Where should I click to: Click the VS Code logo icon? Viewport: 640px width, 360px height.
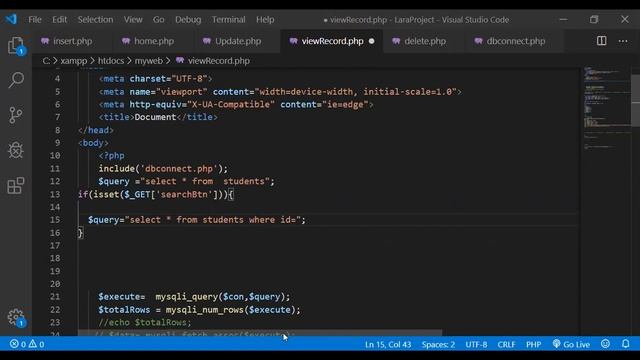pyautogui.click(x=11, y=19)
